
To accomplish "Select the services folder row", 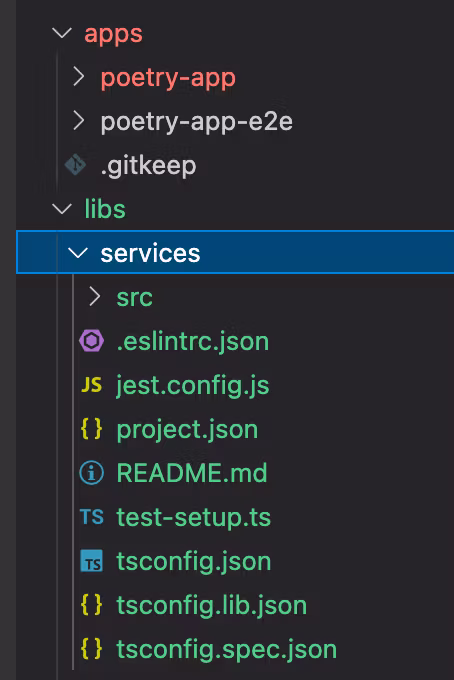I will point(235,252).
